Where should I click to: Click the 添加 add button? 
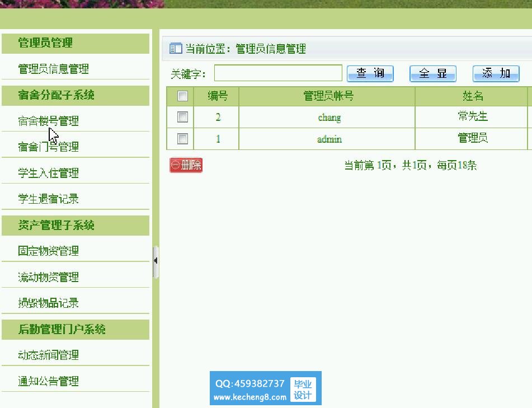496,74
